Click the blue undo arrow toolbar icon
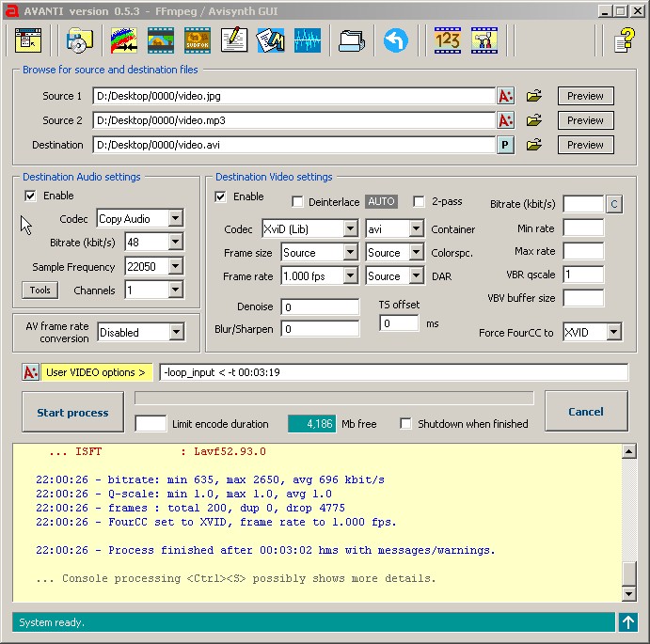Screen dimensions: 650x644 point(395,40)
